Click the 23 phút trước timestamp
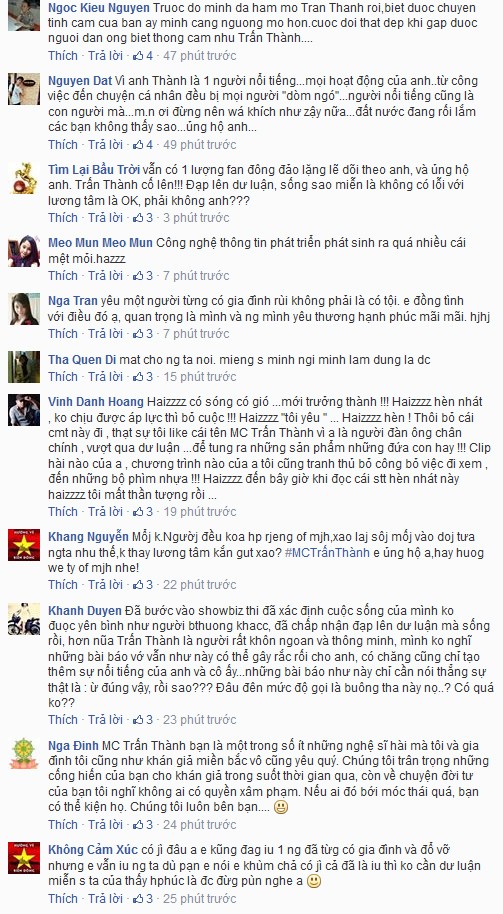Screen dimensions: 503x914 pyautogui.click(x=200, y=719)
